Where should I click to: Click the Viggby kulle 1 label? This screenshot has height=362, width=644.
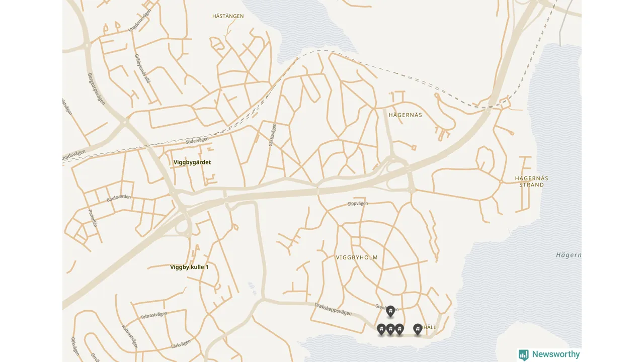(x=189, y=267)
